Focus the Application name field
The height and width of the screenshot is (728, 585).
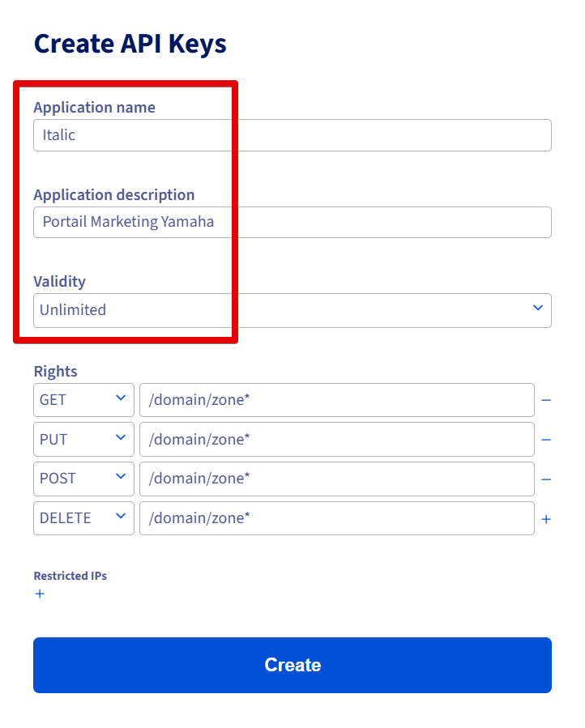[292, 135]
